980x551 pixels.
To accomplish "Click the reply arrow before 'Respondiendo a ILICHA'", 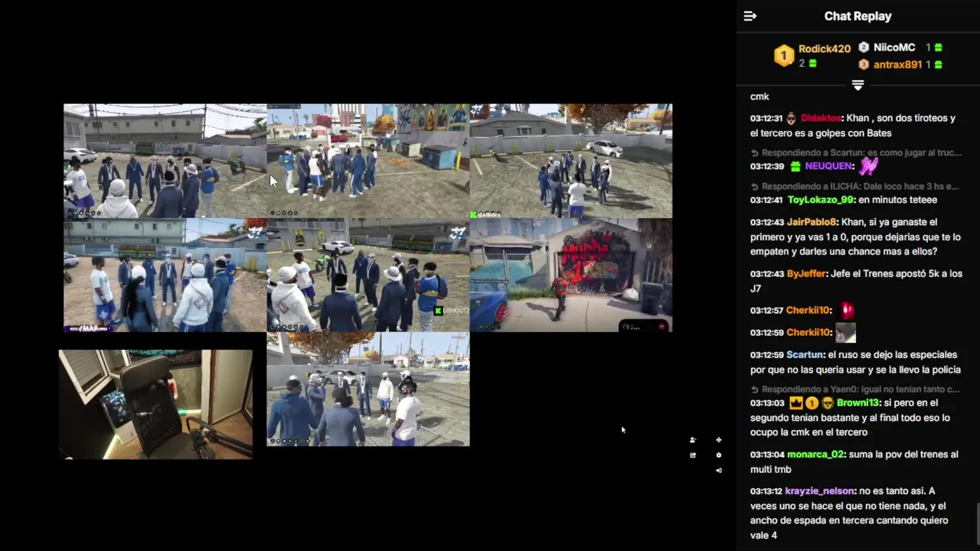I will [754, 187].
